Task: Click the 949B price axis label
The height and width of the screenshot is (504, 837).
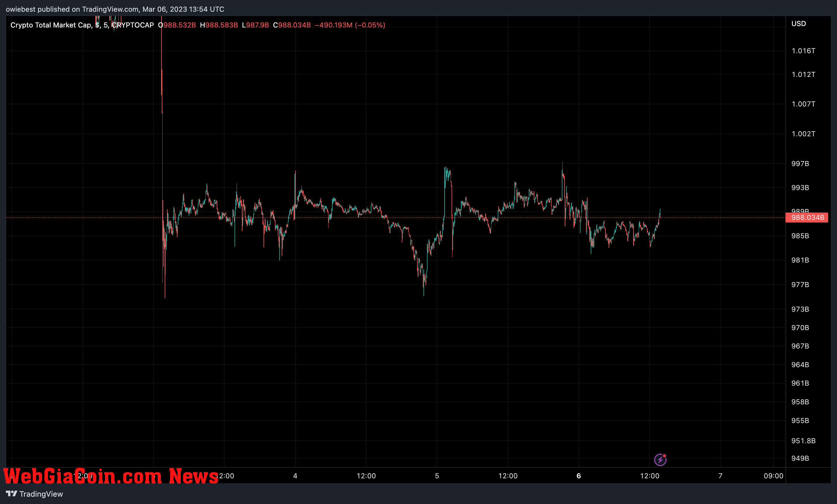Action: click(800, 458)
